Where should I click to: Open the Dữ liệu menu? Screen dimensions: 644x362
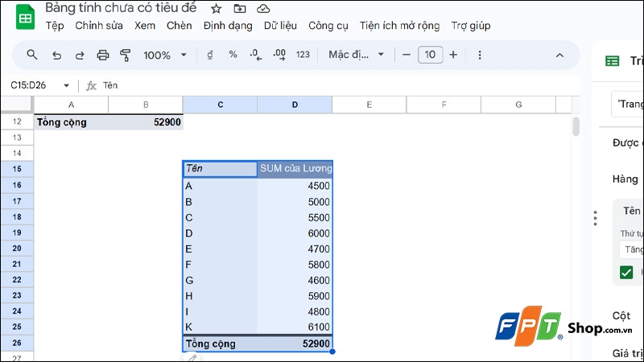click(x=280, y=26)
